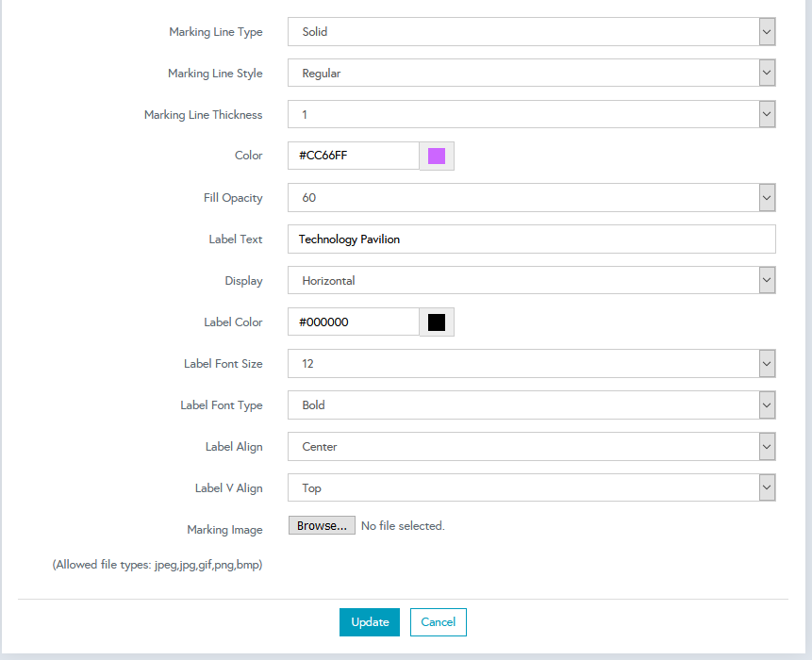Open the purple Color swatch picker

[437, 156]
